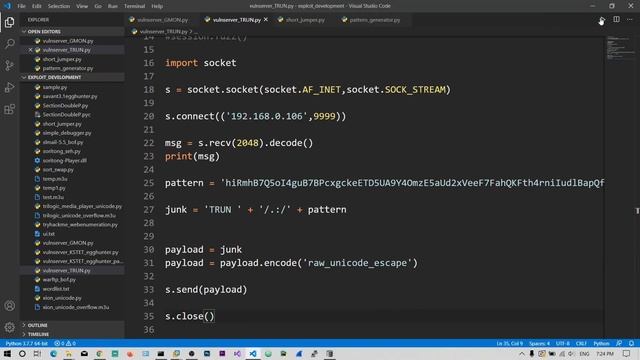
Task: Open the Windows Start menu
Action: pos(7,353)
